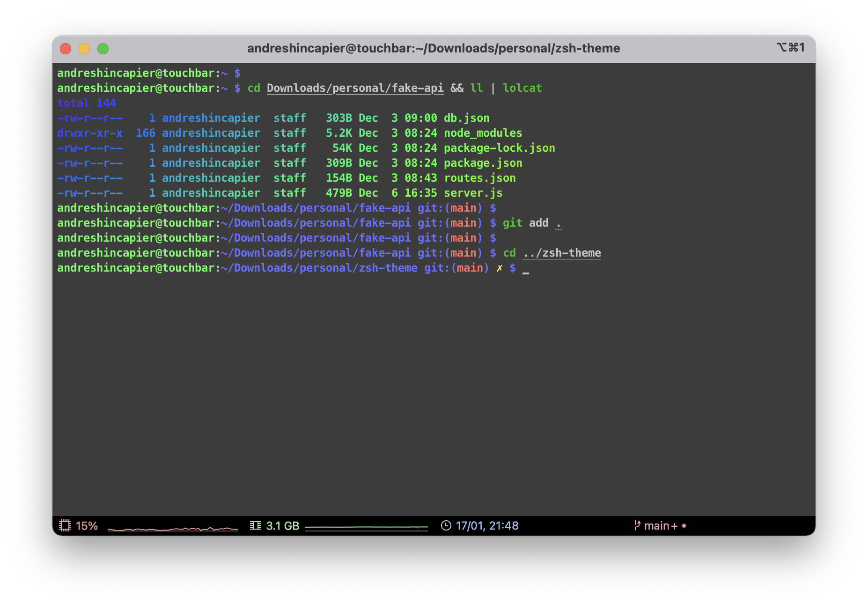This screenshot has width=868, height=605.
Task: Click the underlined ../zsh-theme path argument
Action: point(562,253)
